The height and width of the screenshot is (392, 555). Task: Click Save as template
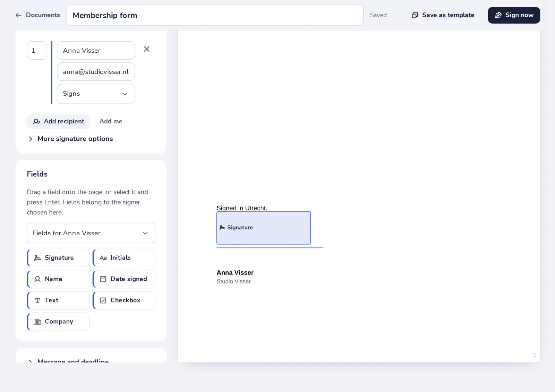[443, 15]
